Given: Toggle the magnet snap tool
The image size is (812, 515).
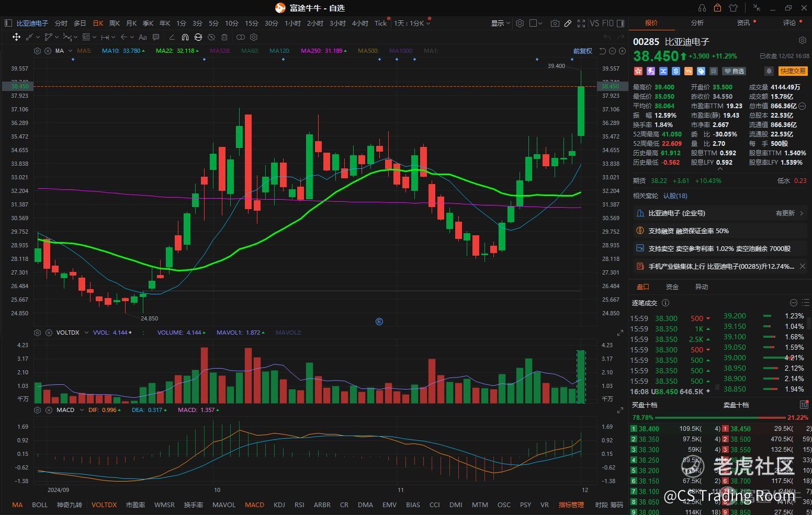Looking at the screenshot, I should [x=185, y=37].
